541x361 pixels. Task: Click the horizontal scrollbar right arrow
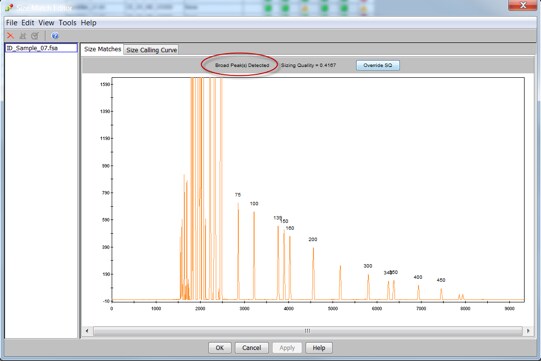coord(528,331)
